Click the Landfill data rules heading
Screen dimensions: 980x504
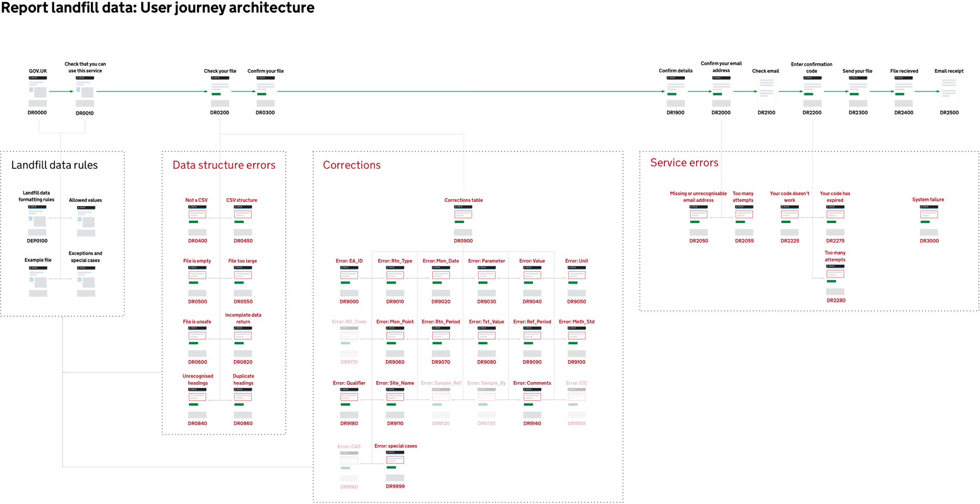click(55, 165)
